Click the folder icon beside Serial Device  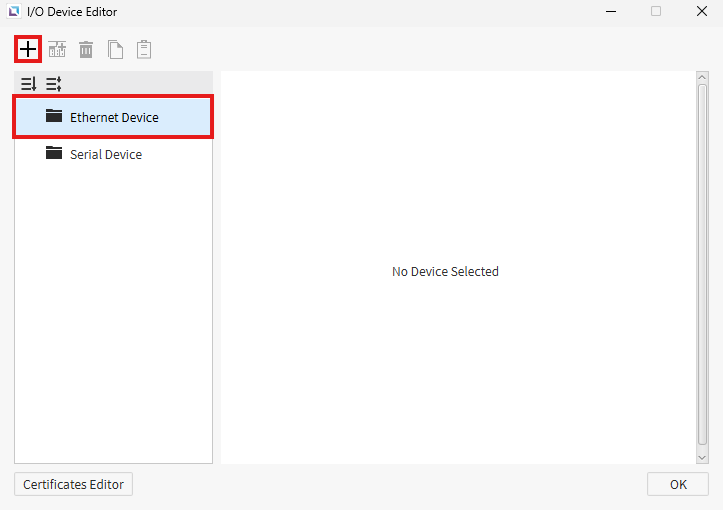click(54, 154)
